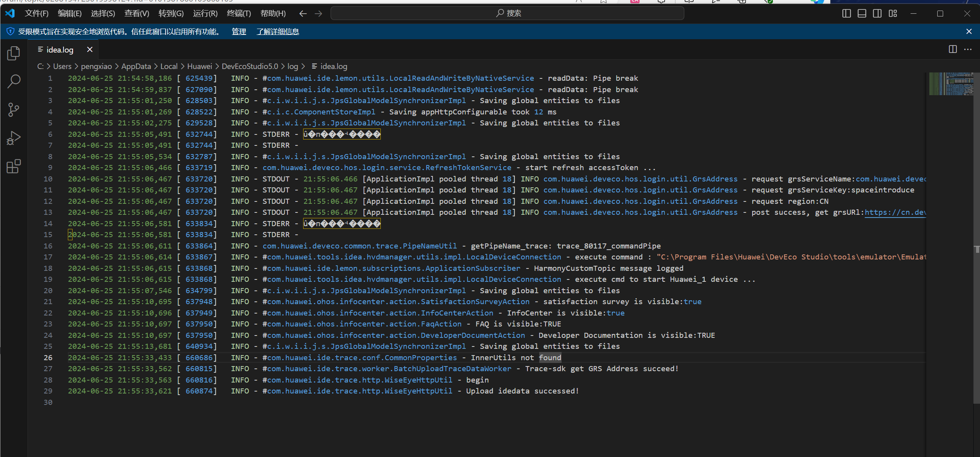The height and width of the screenshot is (457, 980).
Task: Open the Search view in activity bar
Action: 14,82
